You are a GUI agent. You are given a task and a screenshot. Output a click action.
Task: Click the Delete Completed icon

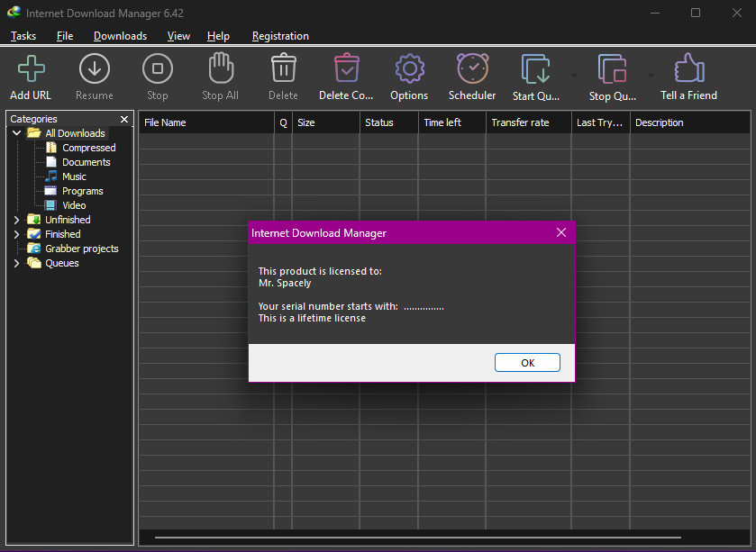(x=347, y=68)
